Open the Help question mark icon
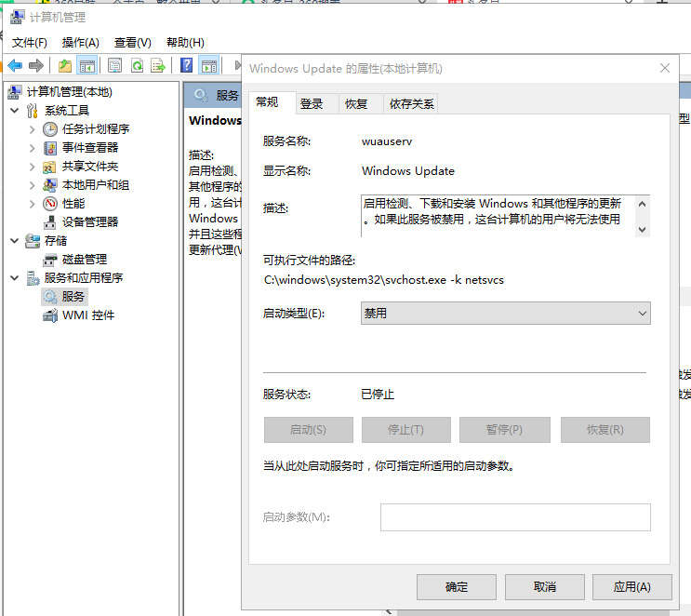Image resolution: width=691 pixels, height=616 pixels. (x=186, y=66)
